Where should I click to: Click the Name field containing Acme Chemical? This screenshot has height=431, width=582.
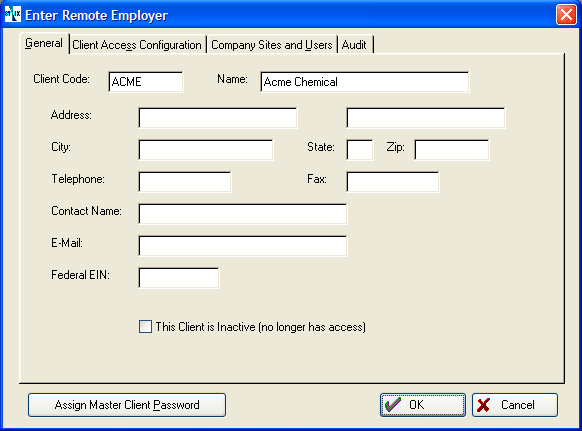pyautogui.click(x=364, y=82)
